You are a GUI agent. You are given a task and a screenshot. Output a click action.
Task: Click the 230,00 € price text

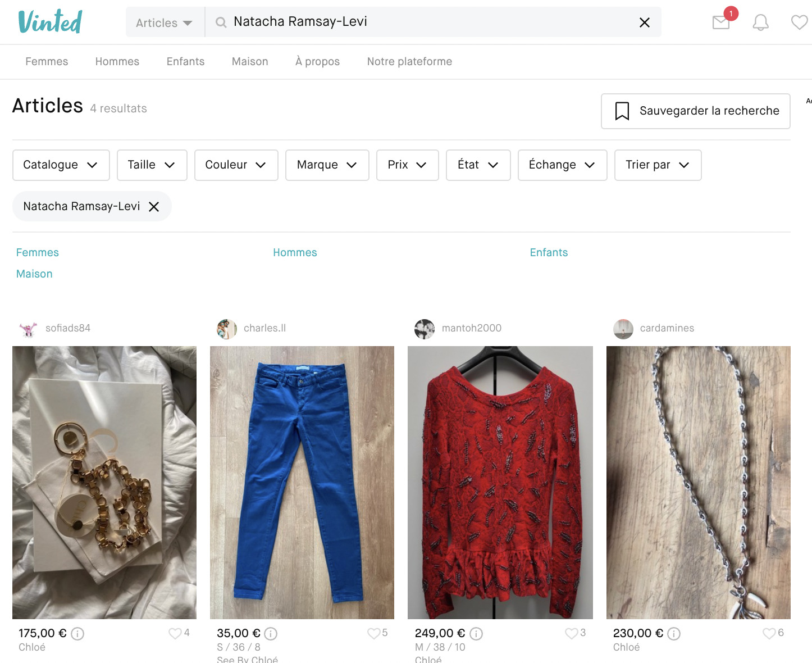tap(638, 633)
